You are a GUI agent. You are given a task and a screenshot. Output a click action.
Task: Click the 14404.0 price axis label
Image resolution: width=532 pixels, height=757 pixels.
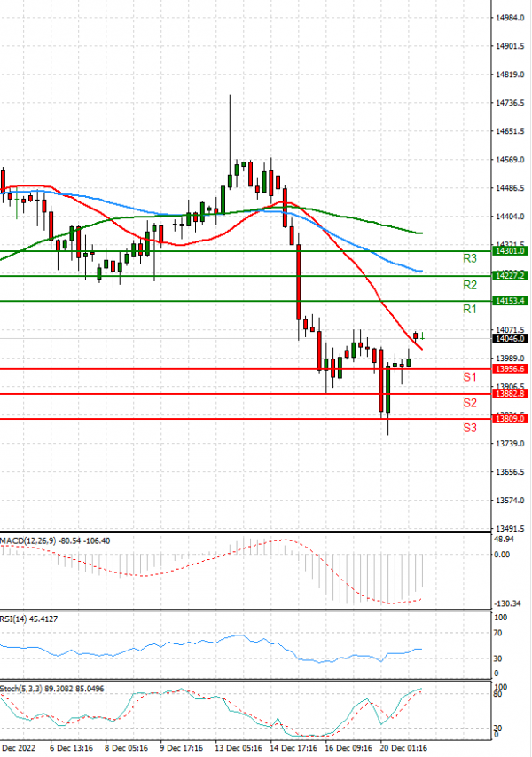click(x=510, y=217)
